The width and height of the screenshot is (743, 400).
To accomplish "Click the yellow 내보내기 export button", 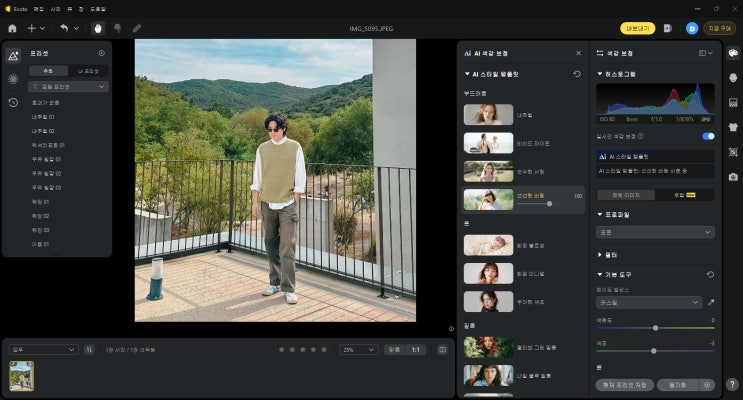I will click(x=637, y=28).
